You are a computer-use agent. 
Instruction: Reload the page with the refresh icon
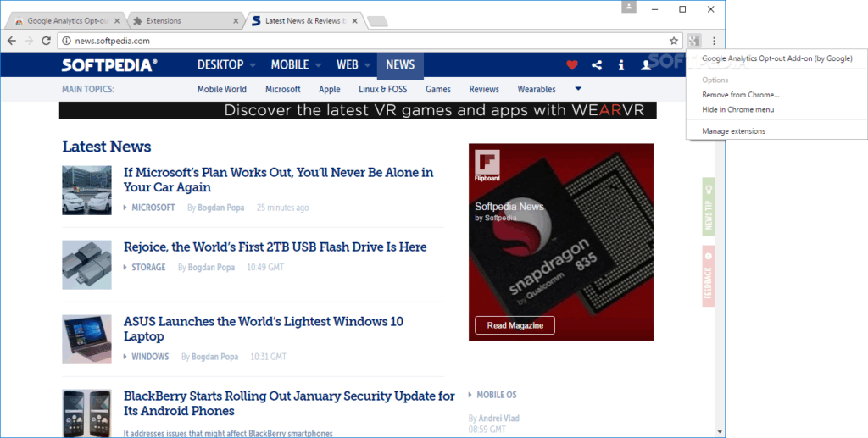[47, 41]
